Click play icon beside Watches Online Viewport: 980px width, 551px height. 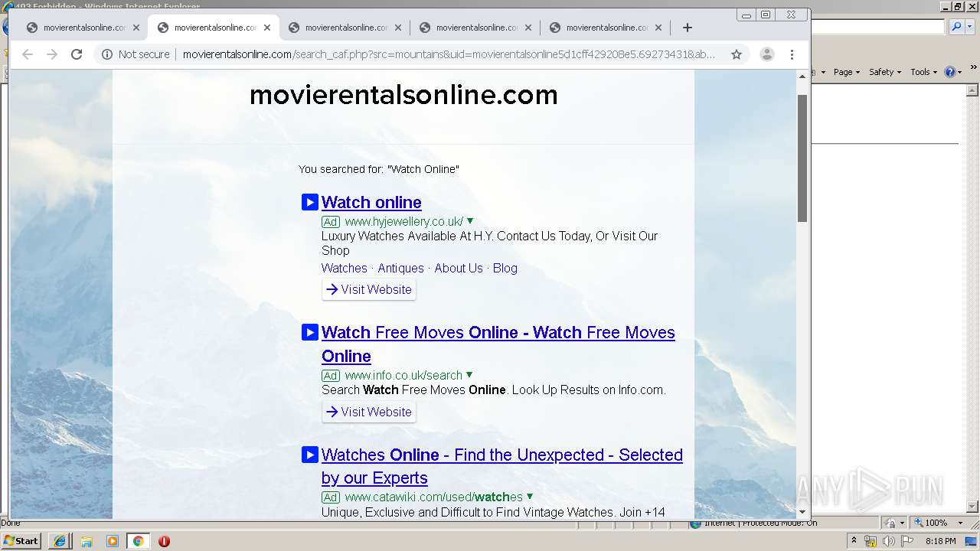(x=309, y=455)
